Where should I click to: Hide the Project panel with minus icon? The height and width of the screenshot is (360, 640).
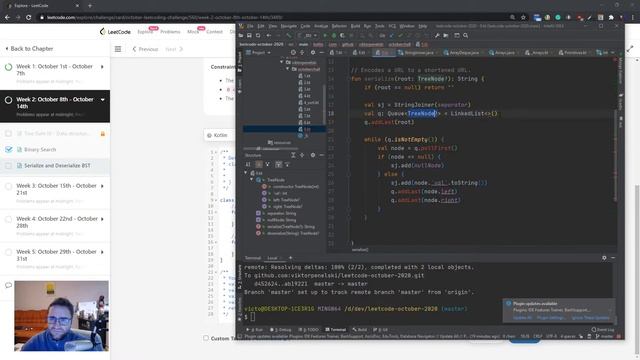coord(322,53)
